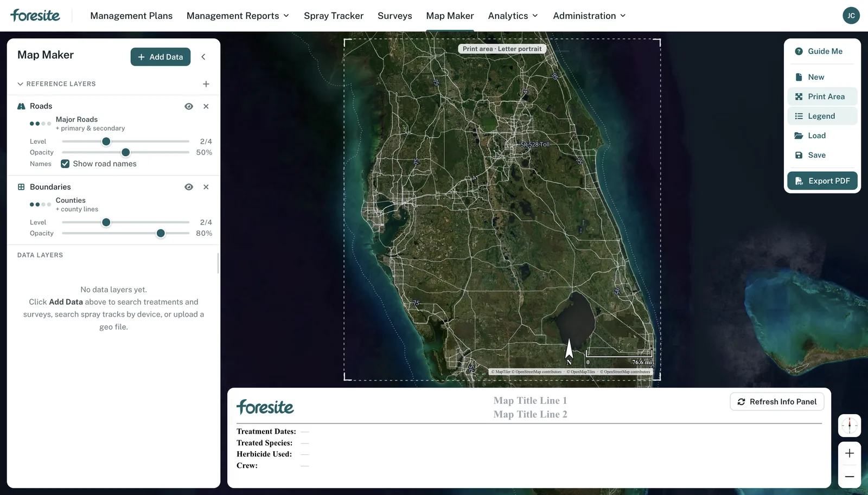Click the Foresite logo in the header
This screenshot has height=495, width=868.
35,15
